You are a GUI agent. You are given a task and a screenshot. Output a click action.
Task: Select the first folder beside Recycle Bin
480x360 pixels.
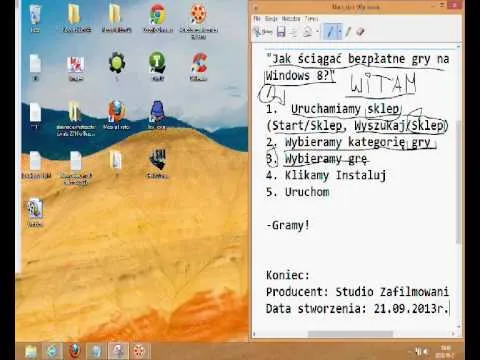pyautogui.click(x=77, y=19)
